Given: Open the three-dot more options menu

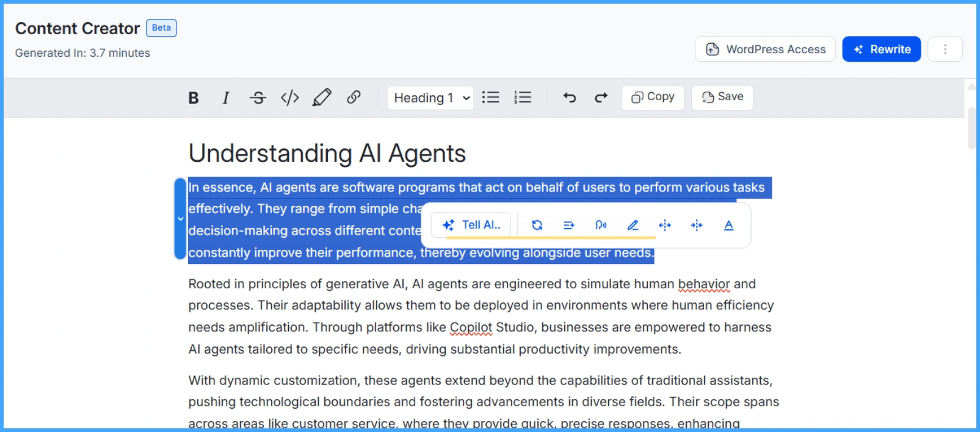Looking at the screenshot, I should pos(945,49).
